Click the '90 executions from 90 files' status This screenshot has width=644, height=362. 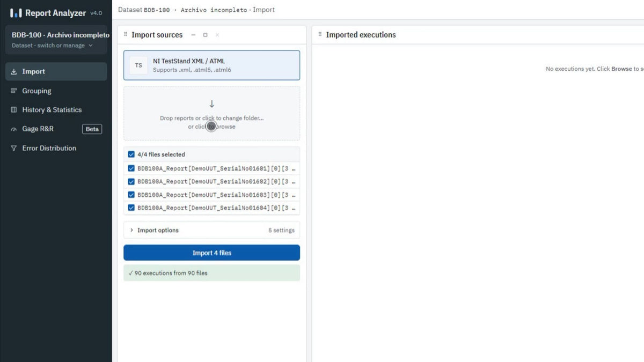coord(212,273)
